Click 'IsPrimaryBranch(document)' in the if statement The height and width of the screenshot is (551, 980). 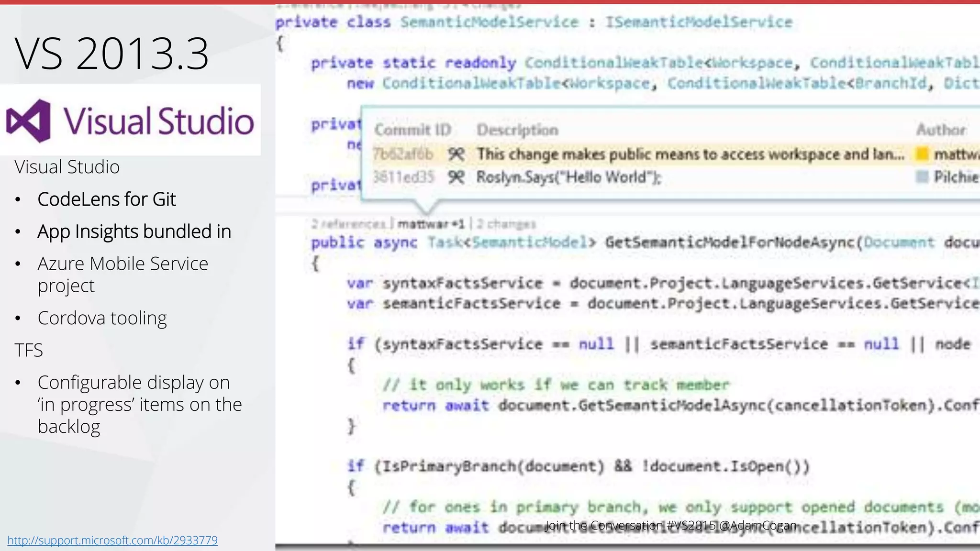coord(494,466)
